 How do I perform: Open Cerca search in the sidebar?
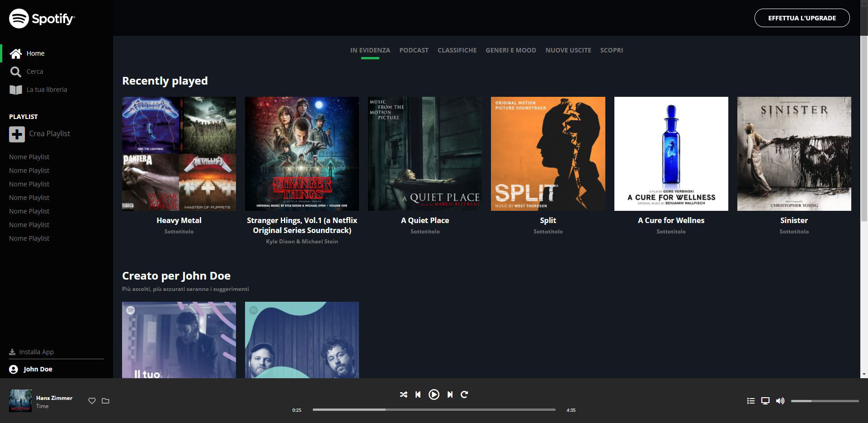click(26, 71)
